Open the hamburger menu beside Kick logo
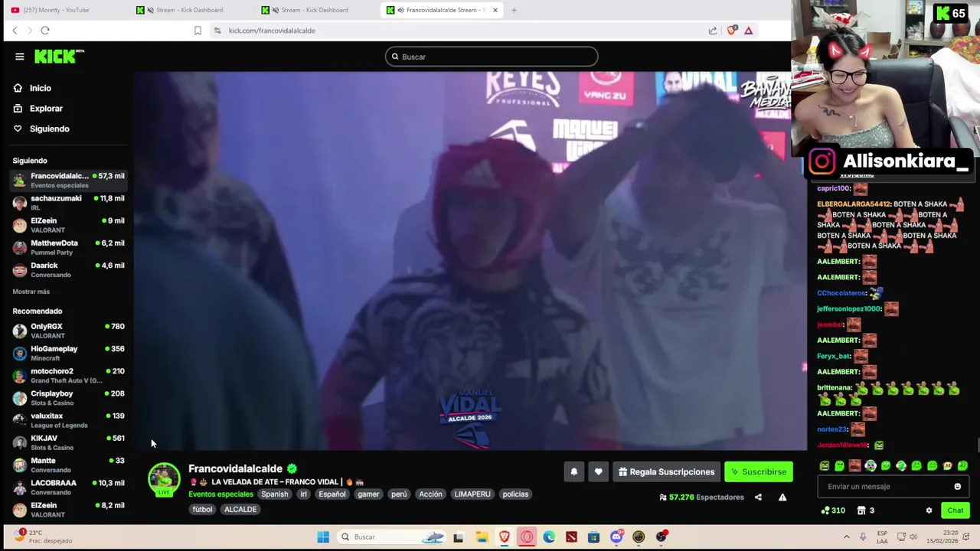 pyautogui.click(x=20, y=57)
